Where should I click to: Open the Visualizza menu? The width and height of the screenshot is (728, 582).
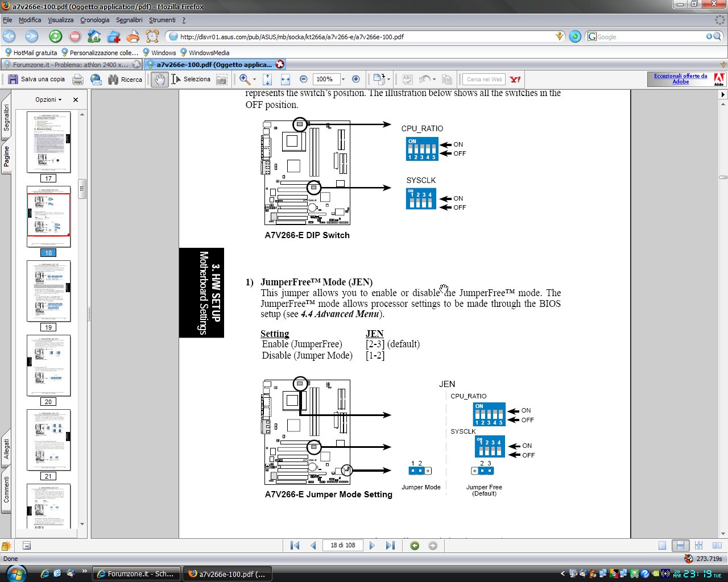click(61, 20)
